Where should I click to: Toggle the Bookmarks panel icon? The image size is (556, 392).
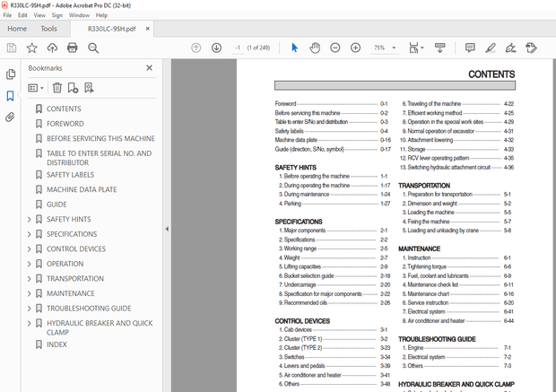click(10, 96)
